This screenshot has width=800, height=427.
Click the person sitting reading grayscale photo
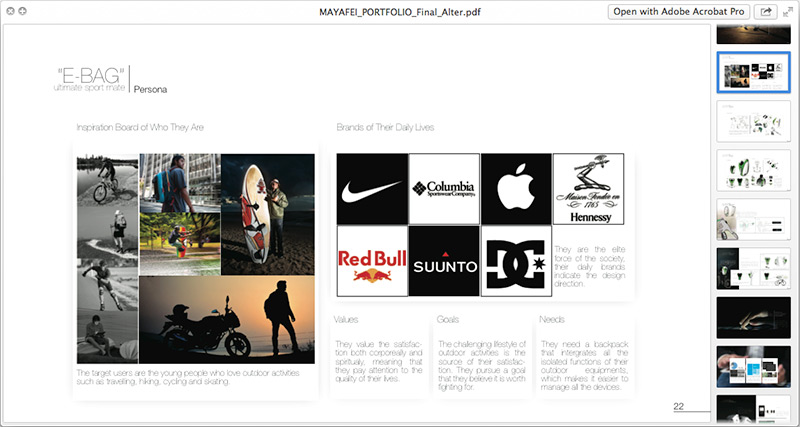coord(108,337)
